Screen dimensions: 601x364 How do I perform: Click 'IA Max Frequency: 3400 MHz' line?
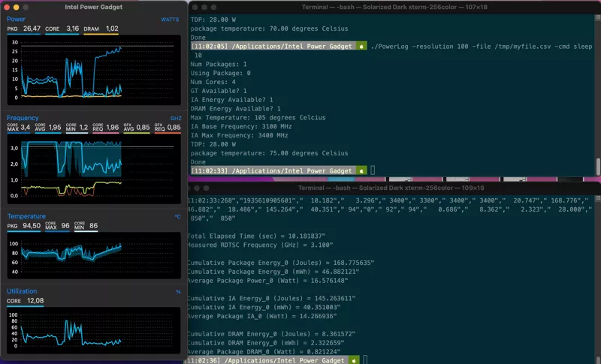click(x=239, y=136)
